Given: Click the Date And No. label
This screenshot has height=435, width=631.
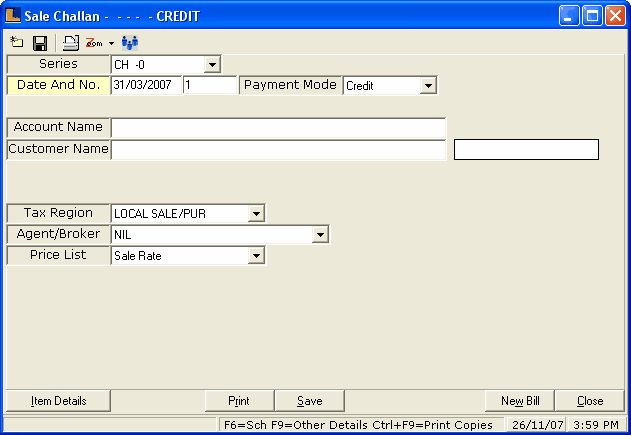Looking at the screenshot, I should point(58,85).
